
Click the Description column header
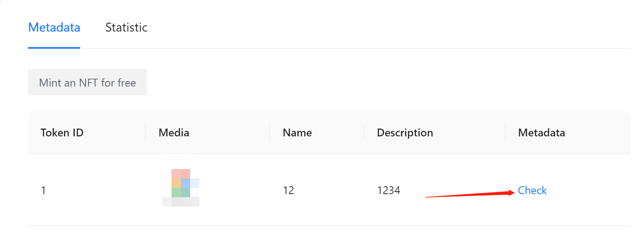point(405,132)
